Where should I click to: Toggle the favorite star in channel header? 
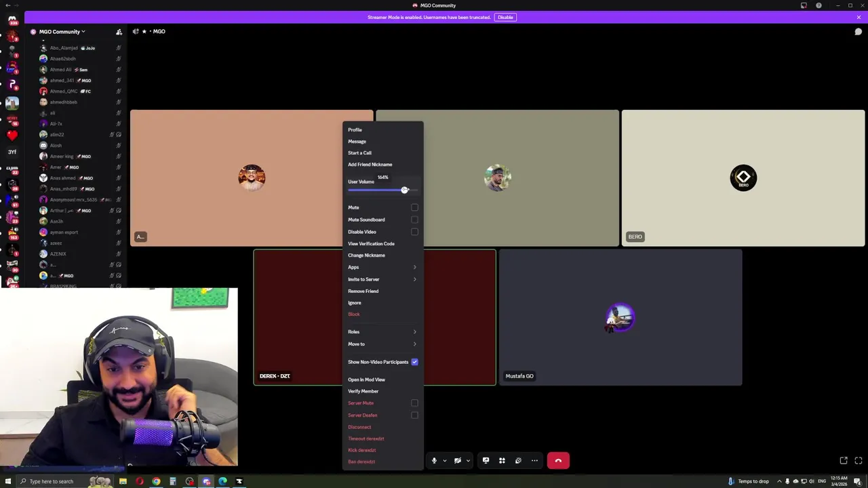tap(144, 32)
